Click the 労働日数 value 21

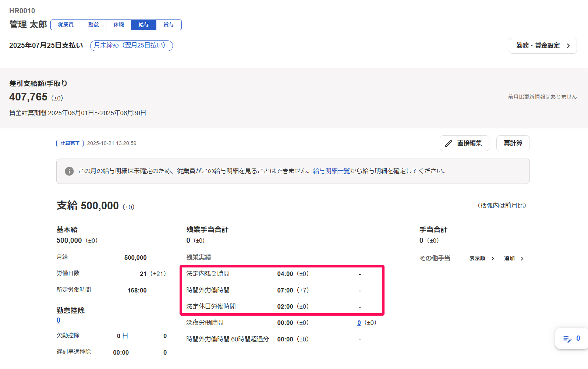pos(143,274)
